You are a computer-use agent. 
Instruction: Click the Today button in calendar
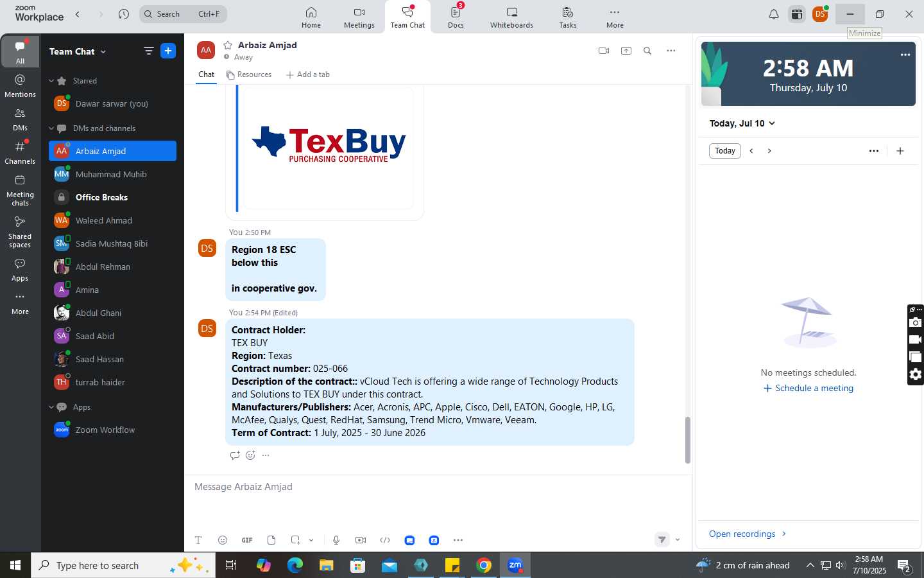pyautogui.click(x=725, y=151)
